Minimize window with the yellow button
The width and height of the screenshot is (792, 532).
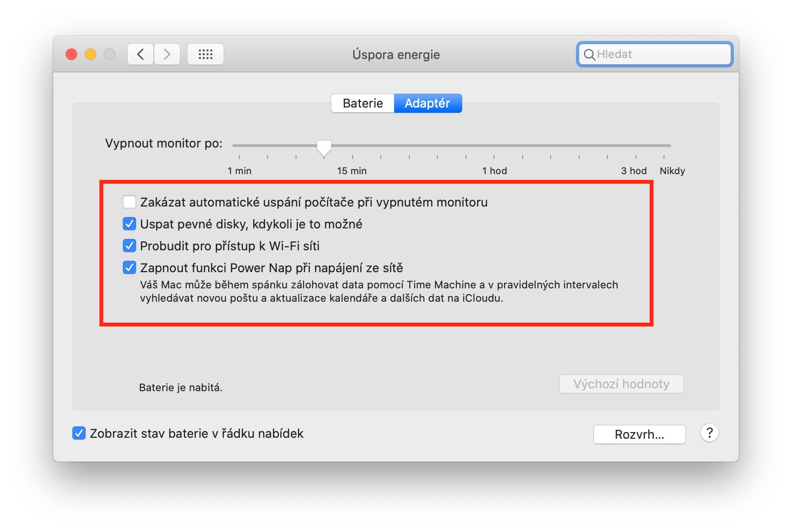pyautogui.click(x=90, y=54)
